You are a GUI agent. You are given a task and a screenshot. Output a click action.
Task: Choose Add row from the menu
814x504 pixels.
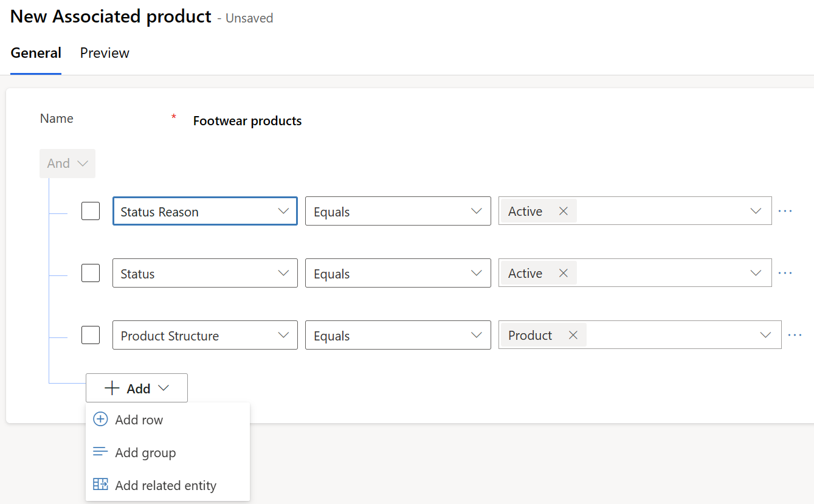pos(168,419)
